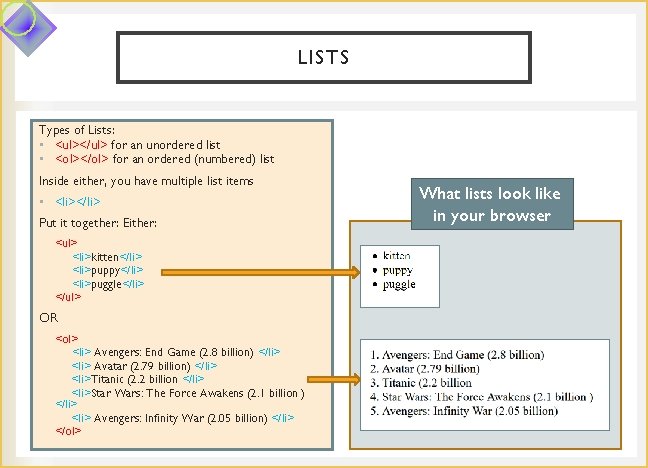648x468 pixels.
Task: Click the purple diamond logo icon
Action: (28, 28)
